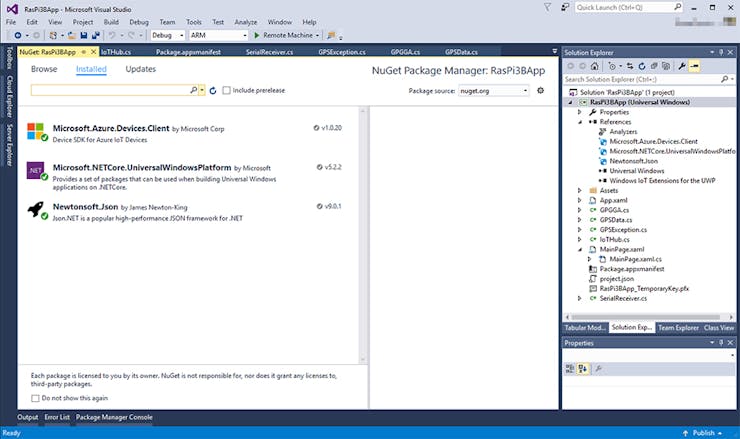This screenshot has width=740, height=439.
Task: Click Properties wrench icon in Solution Explorer toolbar
Action: pyautogui.click(x=682, y=67)
